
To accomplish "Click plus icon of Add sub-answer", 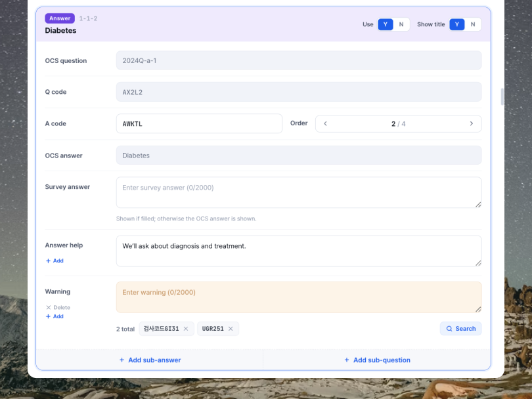I will tap(122, 360).
